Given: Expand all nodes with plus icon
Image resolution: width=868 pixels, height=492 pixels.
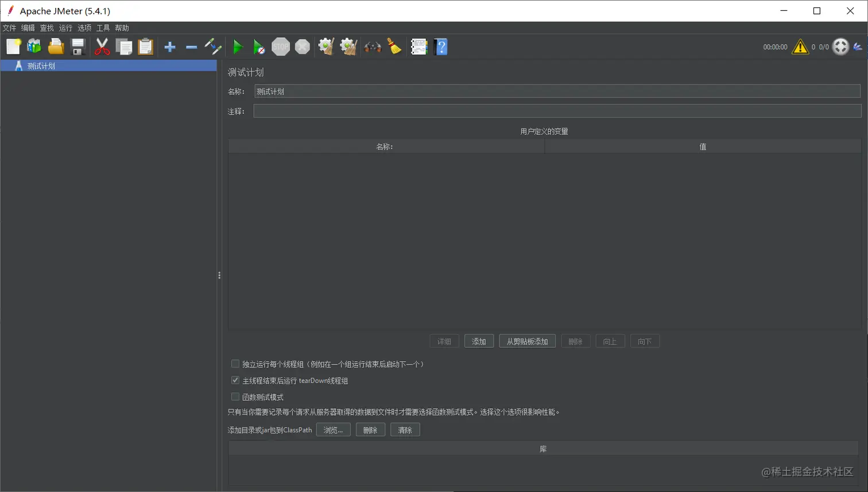Looking at the screenshot, I should (170, 47).
